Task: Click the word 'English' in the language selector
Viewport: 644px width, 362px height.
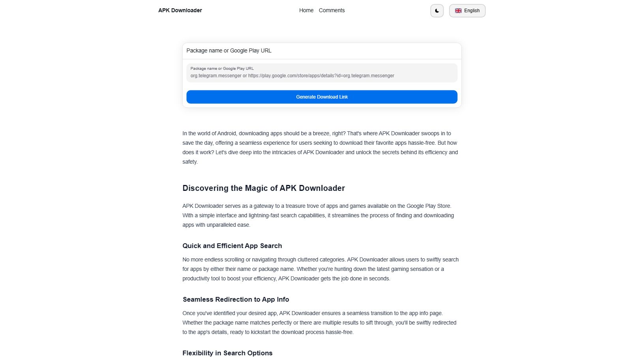Action: [x=472, y=11]
